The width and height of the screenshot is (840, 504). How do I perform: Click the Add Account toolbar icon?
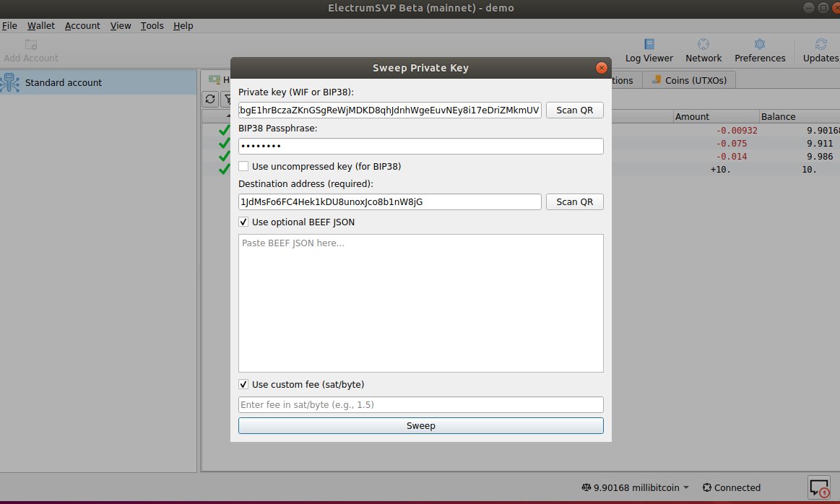[x=30, y=51]
